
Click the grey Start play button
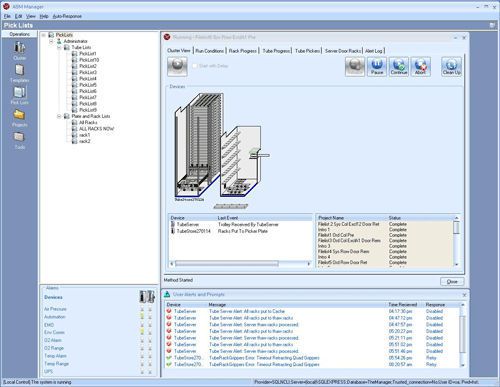click(177, 66)
